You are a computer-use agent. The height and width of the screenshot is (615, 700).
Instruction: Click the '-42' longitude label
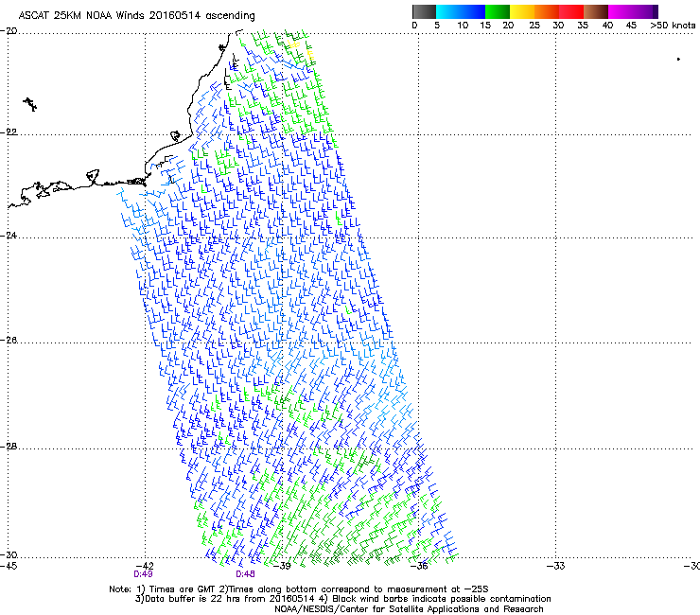click(x=145, y=566)
